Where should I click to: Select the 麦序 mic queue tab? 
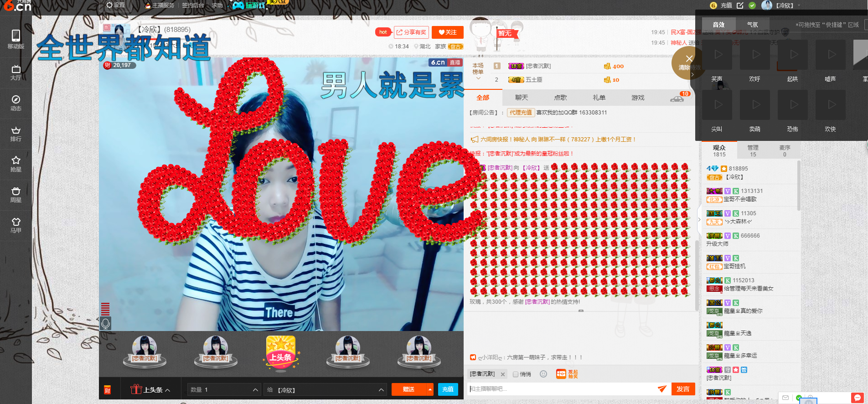point(785,151)
